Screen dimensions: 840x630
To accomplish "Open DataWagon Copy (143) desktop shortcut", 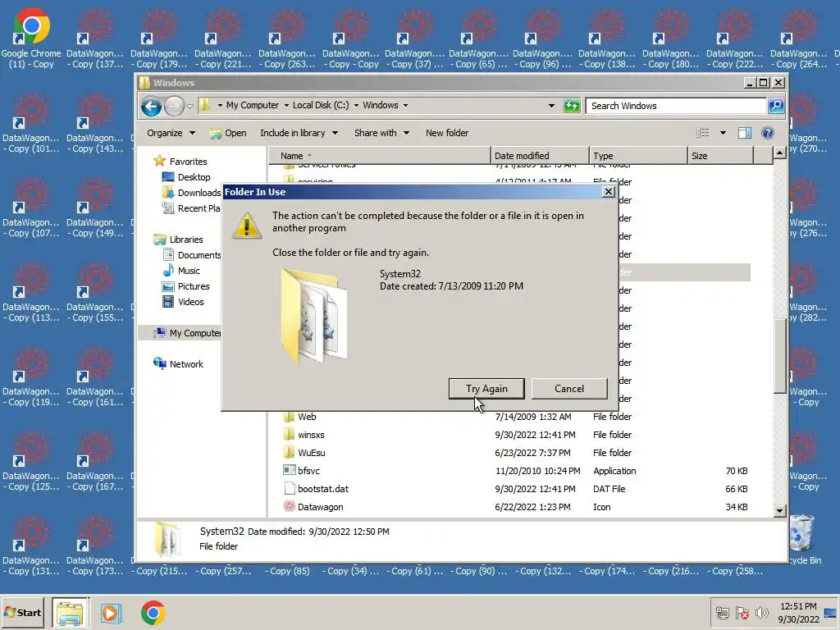I will click(x=95, y=123).
